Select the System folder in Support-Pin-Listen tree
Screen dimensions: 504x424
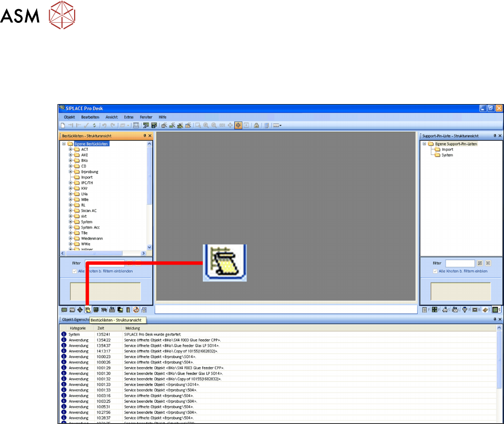pyautogui.click(x=447, y=155)
